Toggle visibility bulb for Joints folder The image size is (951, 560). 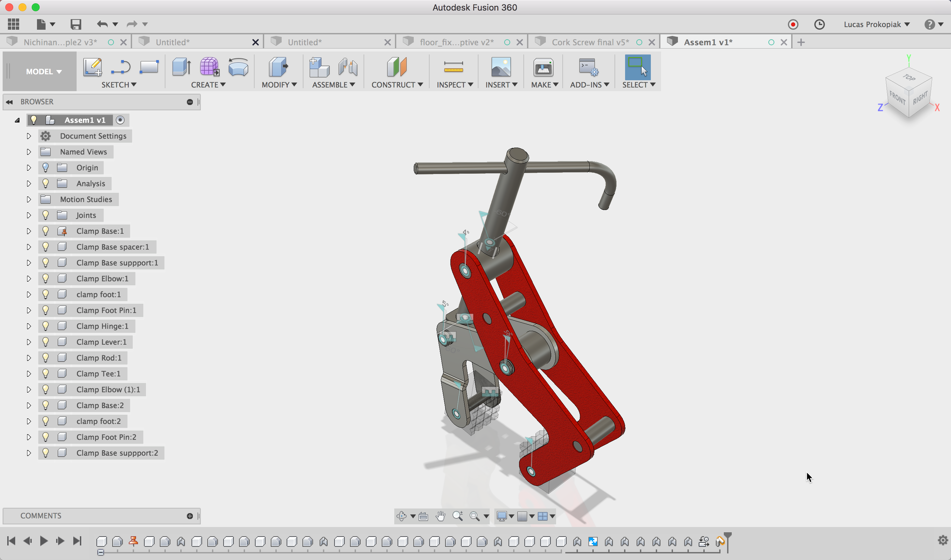(46, 215)
